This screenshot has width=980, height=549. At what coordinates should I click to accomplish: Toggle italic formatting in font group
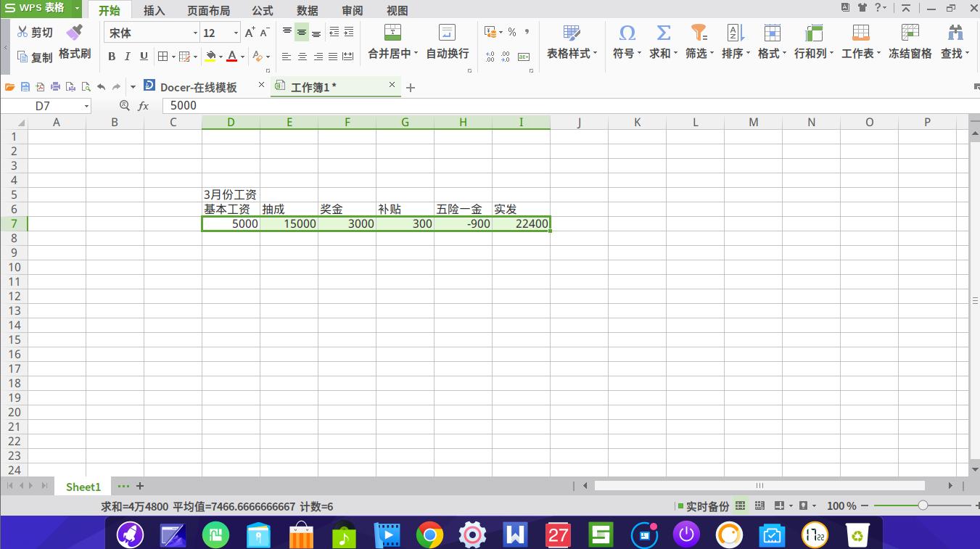point(127,56)
